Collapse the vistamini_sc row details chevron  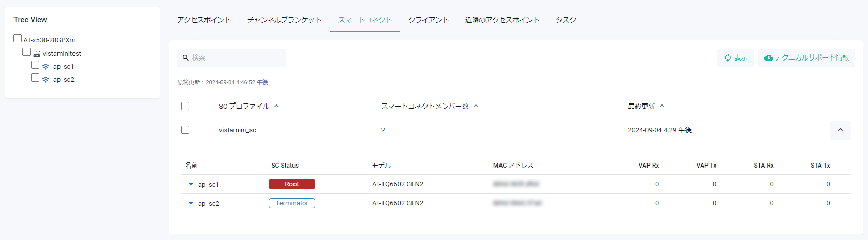(x=840, y=130)
